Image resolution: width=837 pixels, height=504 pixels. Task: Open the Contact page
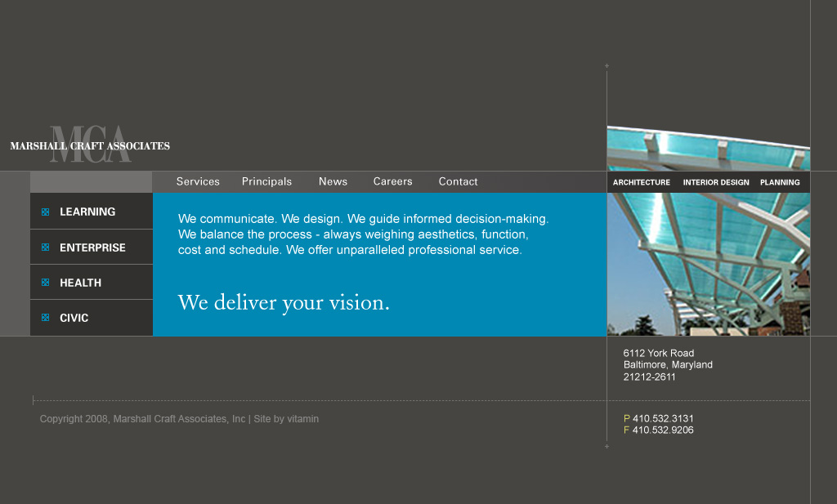point(458,181)
